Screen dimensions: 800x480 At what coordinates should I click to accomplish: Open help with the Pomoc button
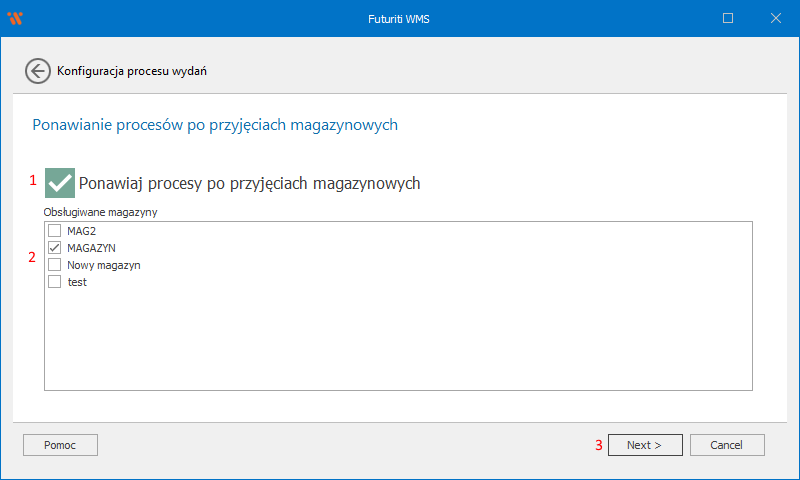(60, 445)
